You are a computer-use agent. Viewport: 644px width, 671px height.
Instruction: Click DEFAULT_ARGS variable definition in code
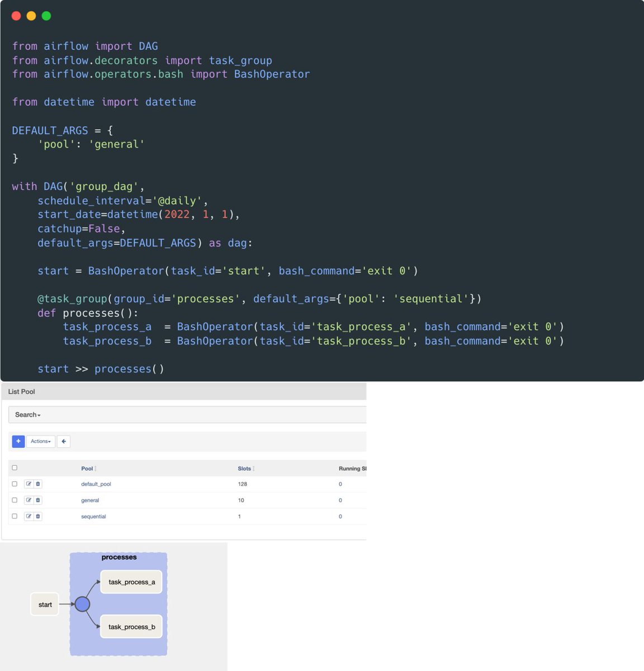coord(50,130)
